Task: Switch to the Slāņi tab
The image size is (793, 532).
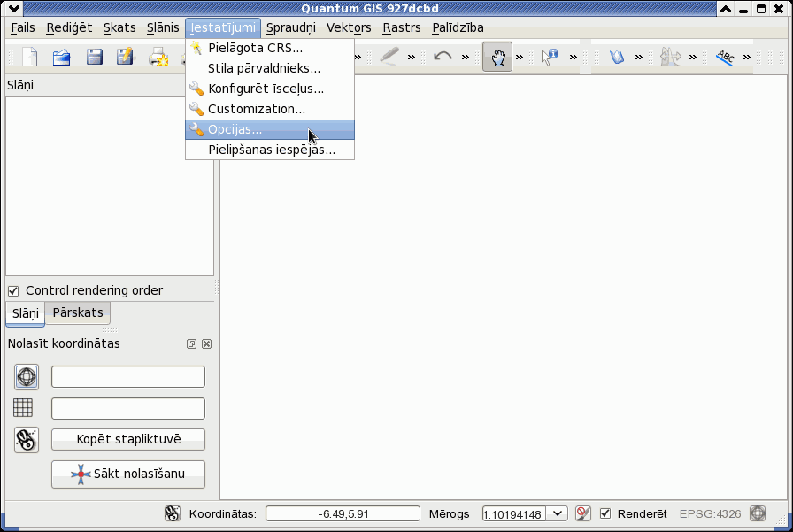Action: click(26, 313)
